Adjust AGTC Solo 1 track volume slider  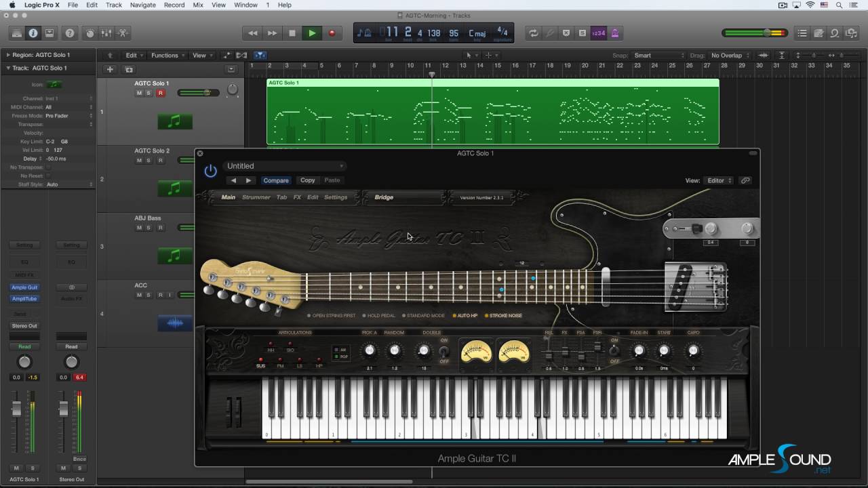[x=198, y=93]
